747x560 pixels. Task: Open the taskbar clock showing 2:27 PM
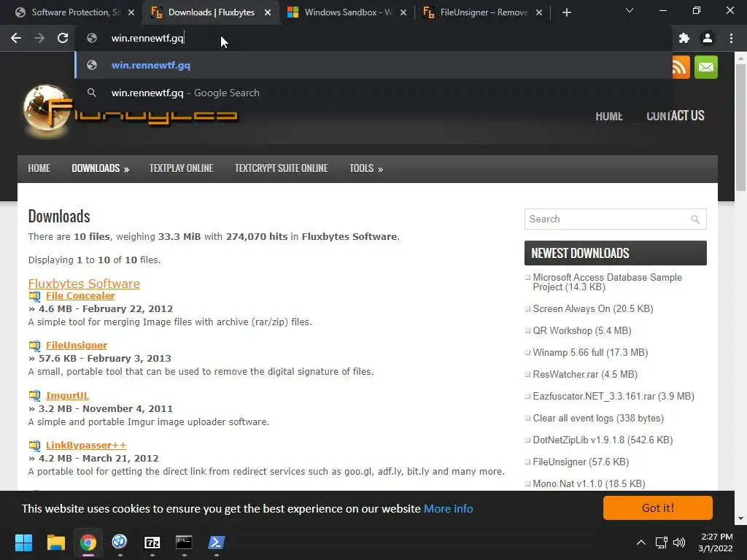(716, 542)
